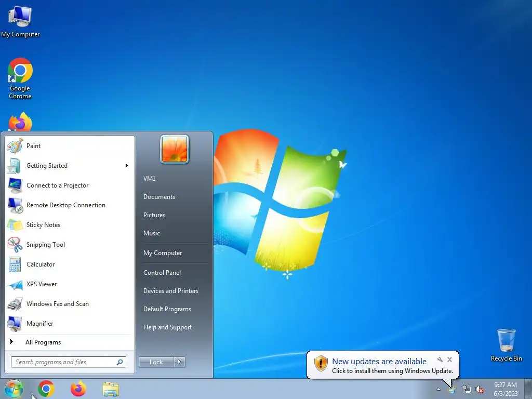The height and width of the screenshot is (399, 532).
Task: Open Help and Support
Action: click(167, 327)
